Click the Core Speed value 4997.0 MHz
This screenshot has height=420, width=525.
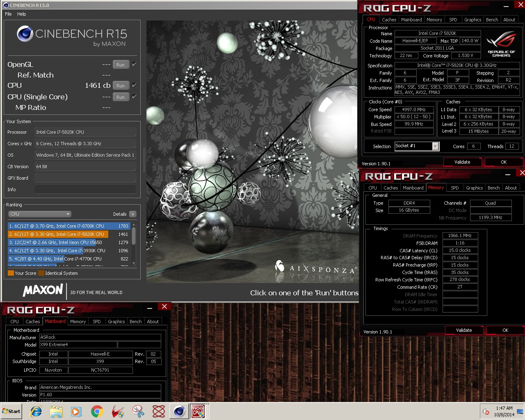(414, 110)
